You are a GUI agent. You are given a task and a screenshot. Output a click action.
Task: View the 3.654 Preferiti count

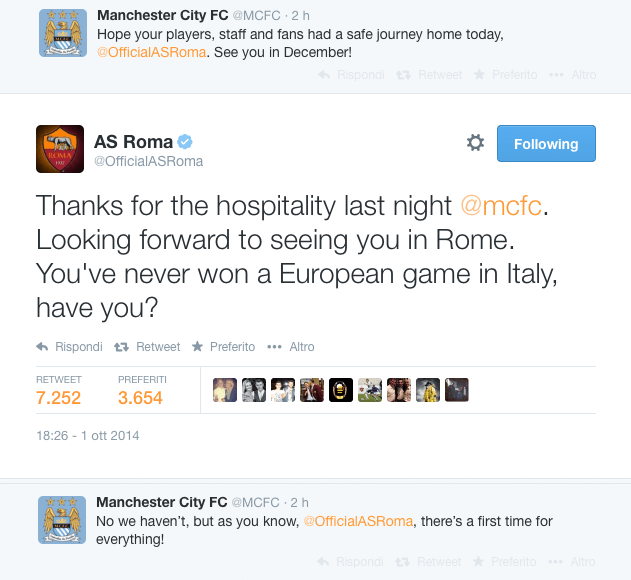pos(141,397)
